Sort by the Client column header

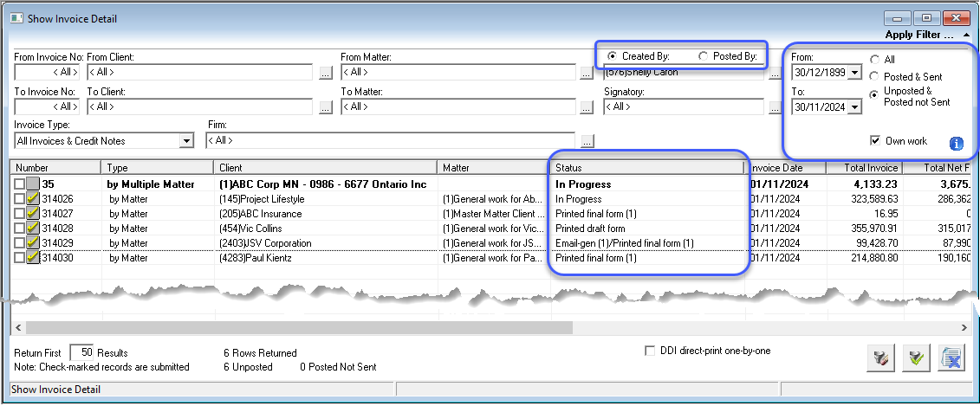click(326, 167)
